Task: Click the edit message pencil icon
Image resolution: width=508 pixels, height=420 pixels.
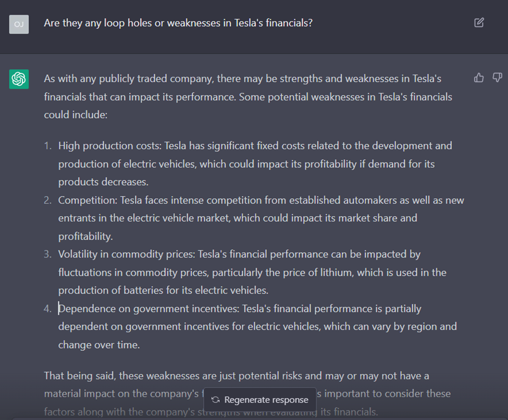Action: [x=479, y=22]
